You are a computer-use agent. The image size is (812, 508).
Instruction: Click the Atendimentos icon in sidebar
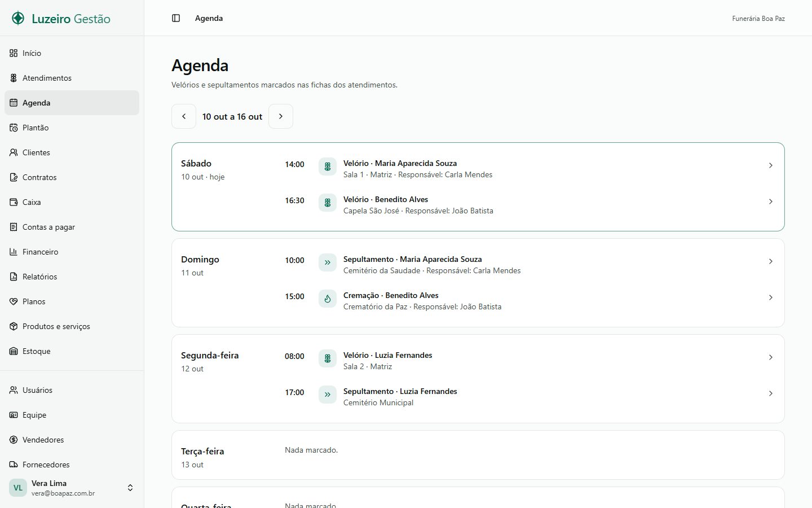pos(14,78)
